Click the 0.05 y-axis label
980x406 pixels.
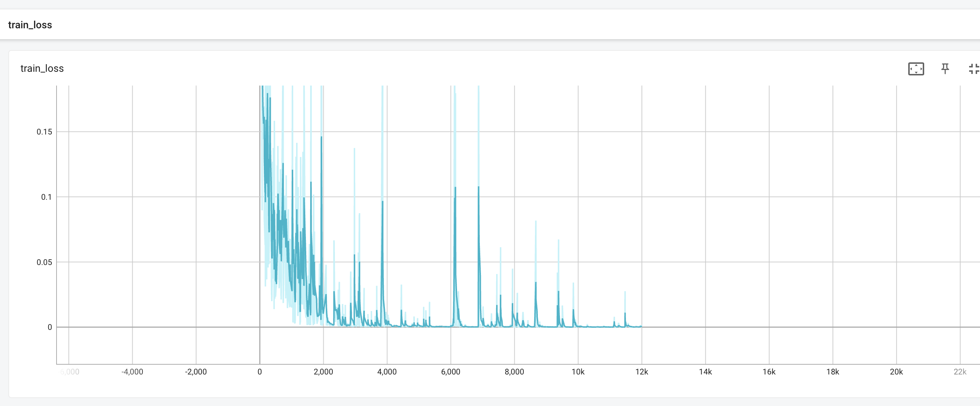tap(44, 262)
